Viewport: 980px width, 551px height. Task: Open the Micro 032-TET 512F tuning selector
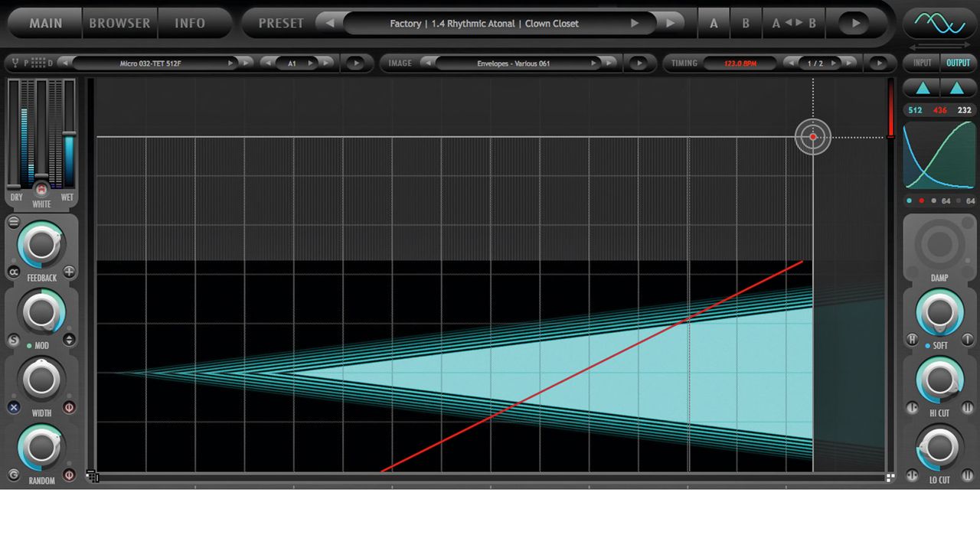pos(151,64)
